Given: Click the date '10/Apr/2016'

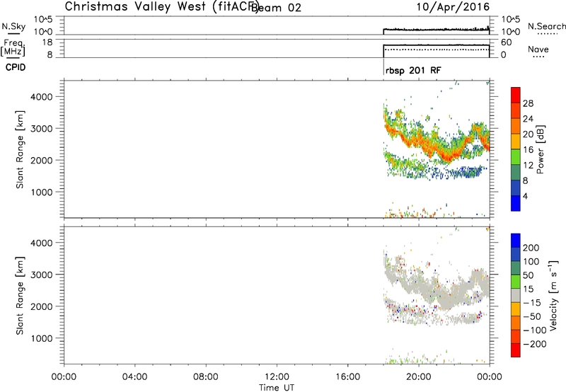Looking at the screenshot, I should click(x=453, y=7).
